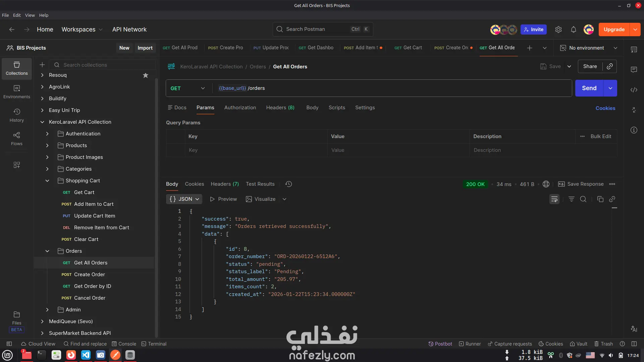The height and width of the screenshot is (362, 644).
Task: Toggle word wrap in response viewer
Action: coord(554,199)
